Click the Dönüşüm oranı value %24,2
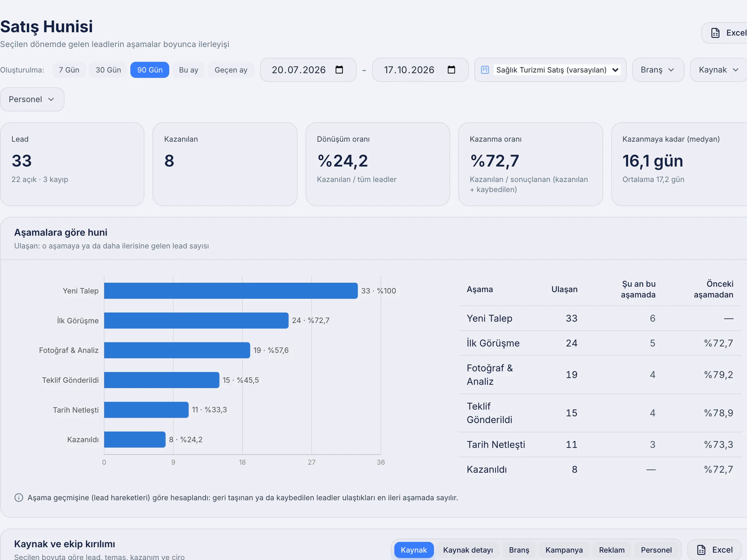The height and width of the screenshot is (560, 747). click(x=342, y=161)
